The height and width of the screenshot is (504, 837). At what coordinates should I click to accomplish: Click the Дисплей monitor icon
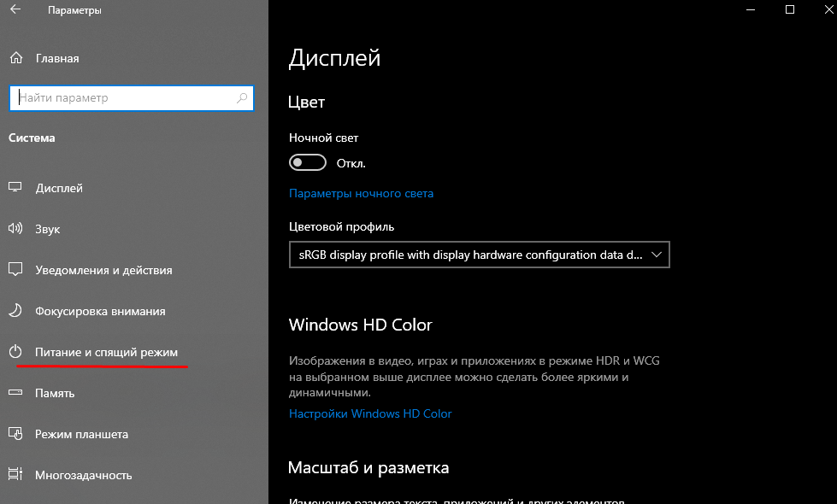point(15,188)
